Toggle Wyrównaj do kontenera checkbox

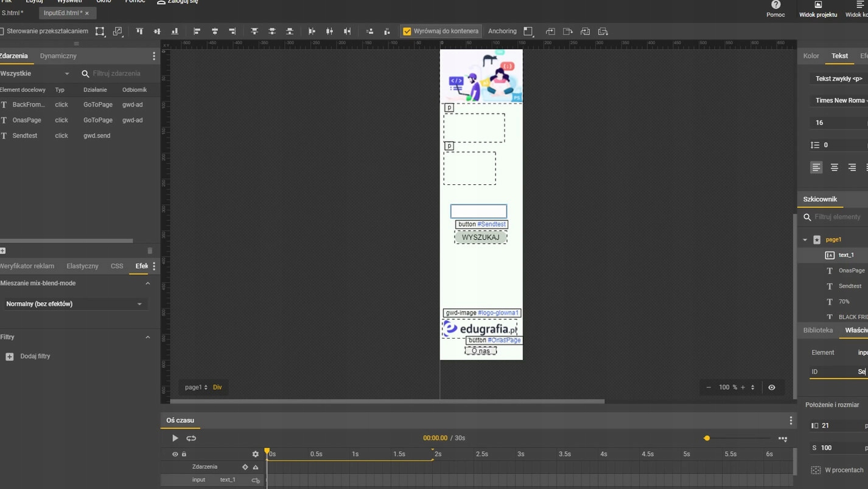[407, 31]
